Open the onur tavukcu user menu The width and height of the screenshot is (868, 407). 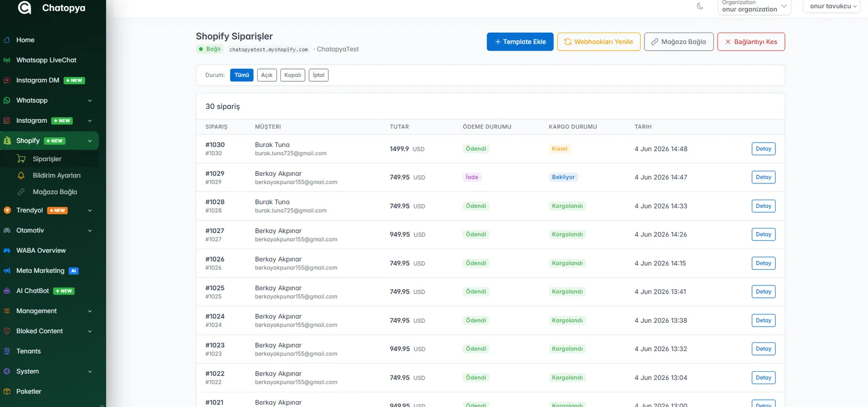(832, 7)
